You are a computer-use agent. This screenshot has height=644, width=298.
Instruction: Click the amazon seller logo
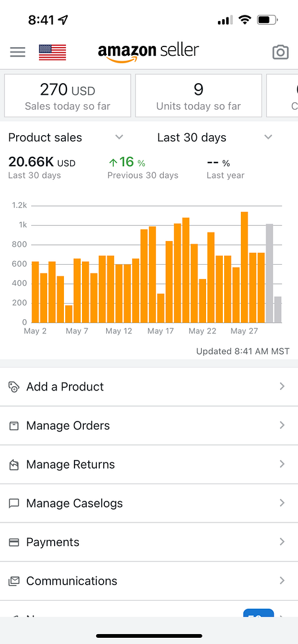coord(148,53)
